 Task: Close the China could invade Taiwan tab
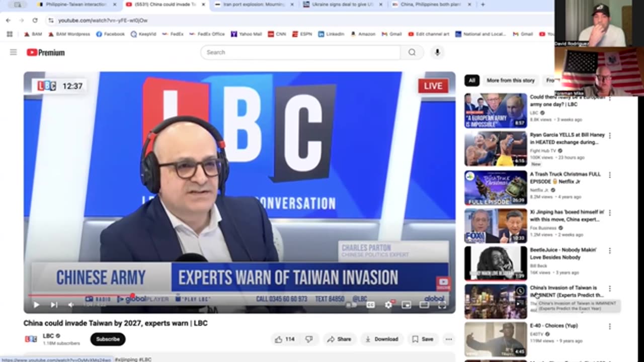(x=203, y=5)
